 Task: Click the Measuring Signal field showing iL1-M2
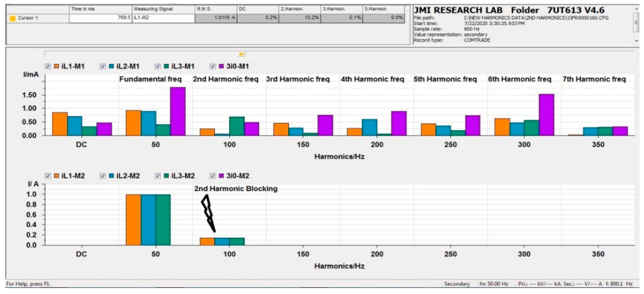click(x=163, y=18)
